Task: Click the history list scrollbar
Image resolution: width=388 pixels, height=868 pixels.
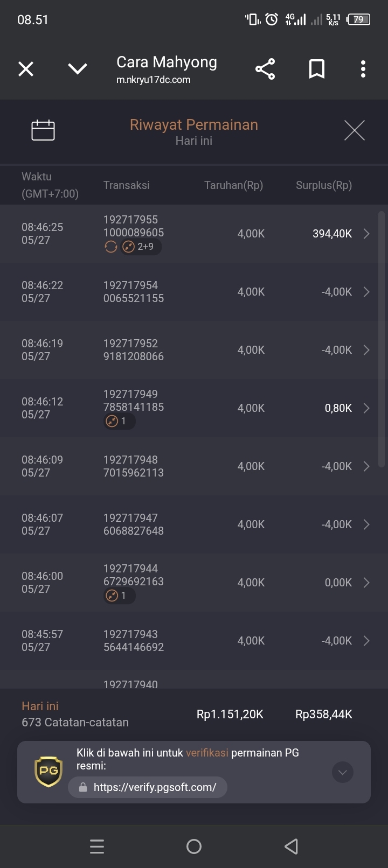Action: click(x=382, y=339)
